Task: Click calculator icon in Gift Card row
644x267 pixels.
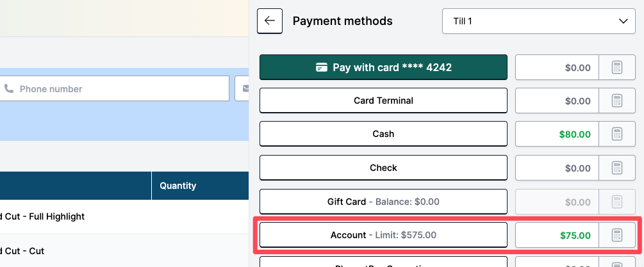Action: pos(616,202)
